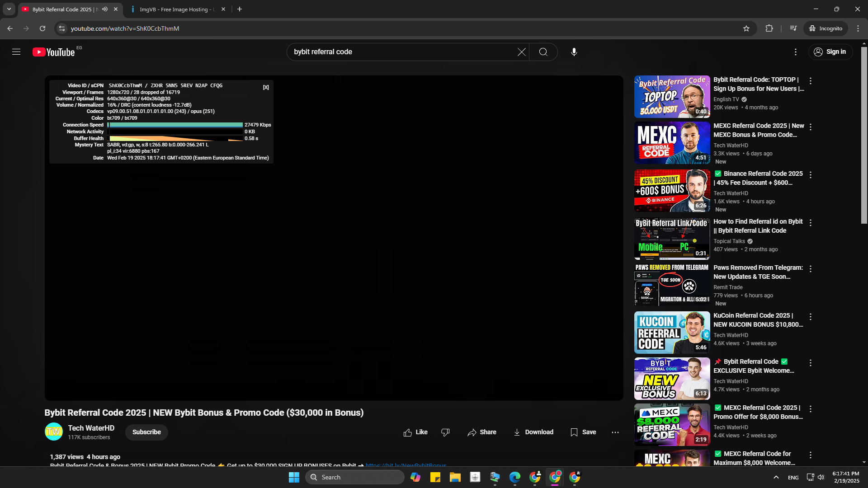The width and height of the screenshot is (868, 488).
Task: Open options menu for MEXC Referral Code video
Action: (x=810, y=127)
